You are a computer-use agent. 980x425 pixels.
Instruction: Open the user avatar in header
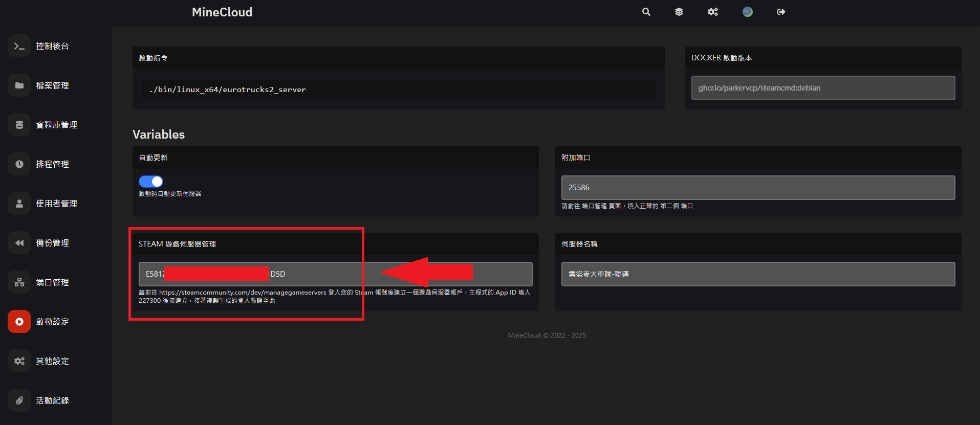click(x=748, y=12)
